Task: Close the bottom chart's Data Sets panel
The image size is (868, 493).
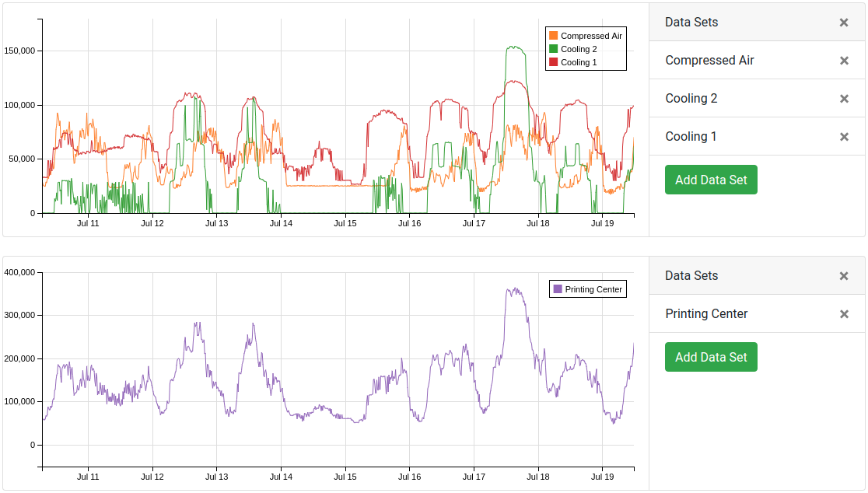Action: coord(844,276)
